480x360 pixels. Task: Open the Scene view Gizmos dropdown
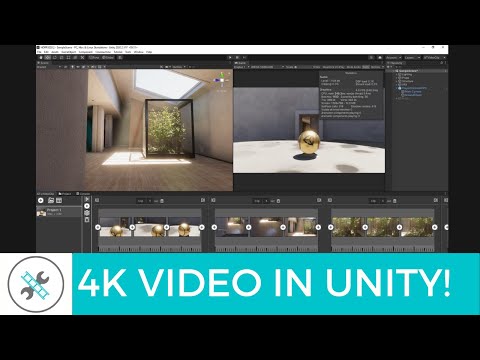point(179,67)
